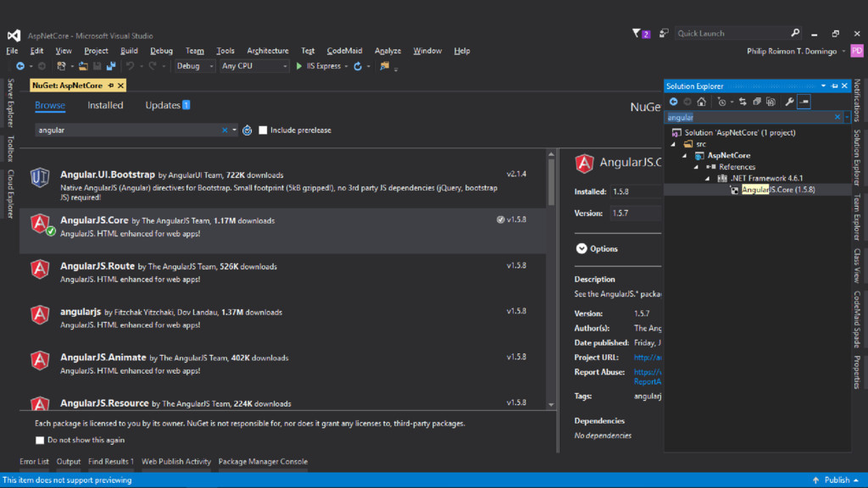Select the Angular.UI.Bootstrap package
868x488 pixels.
pyautogui.click(x=283, y=185)
